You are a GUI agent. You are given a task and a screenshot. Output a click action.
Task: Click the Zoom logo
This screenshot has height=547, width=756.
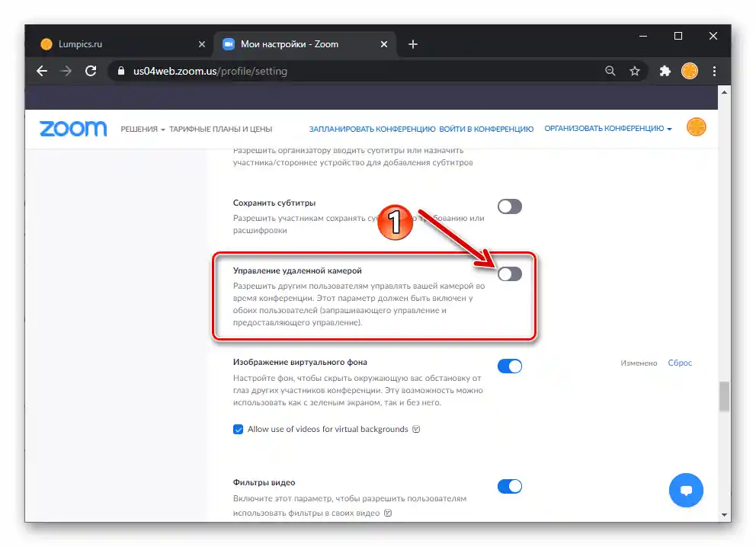click(x=73, y=129)
